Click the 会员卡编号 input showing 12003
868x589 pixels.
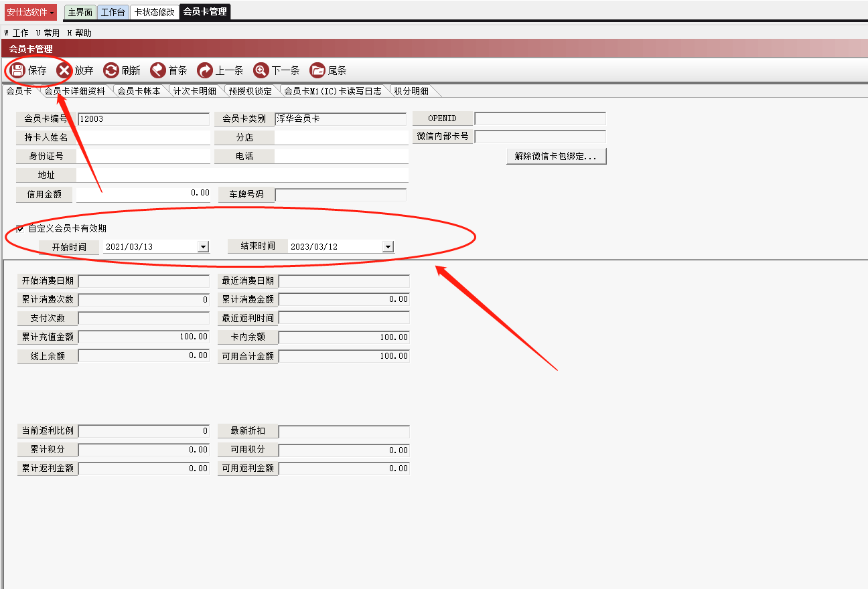click(143, 118)
